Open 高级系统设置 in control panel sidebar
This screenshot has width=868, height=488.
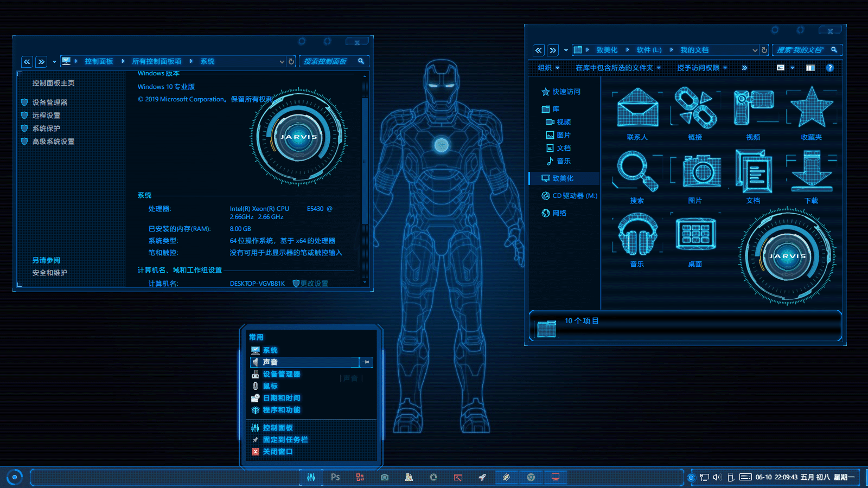point(53,142)
